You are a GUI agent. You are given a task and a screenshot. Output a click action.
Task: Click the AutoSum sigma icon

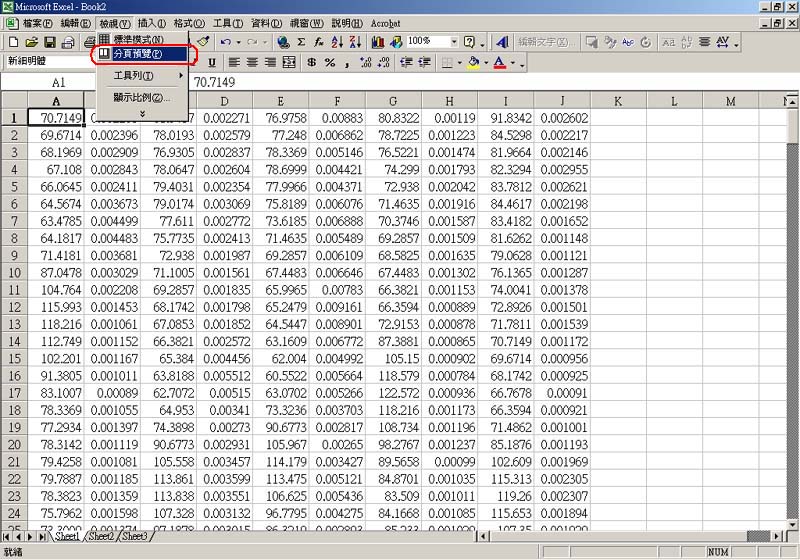[x=302, y=42]
